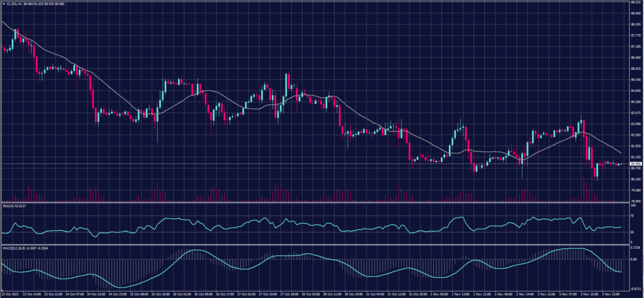Click the 30 Oct 11:00 time label
644x298 pixels.
click(x=330, y=294)
